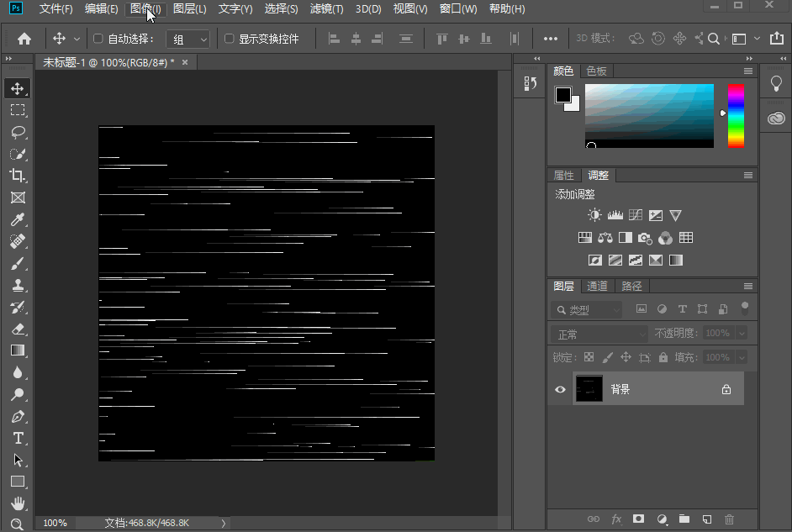This screenshot has width=792, height=532.
Task: Click the three-dots more options button
Action: pyautogui.click(x=551, y=39)
